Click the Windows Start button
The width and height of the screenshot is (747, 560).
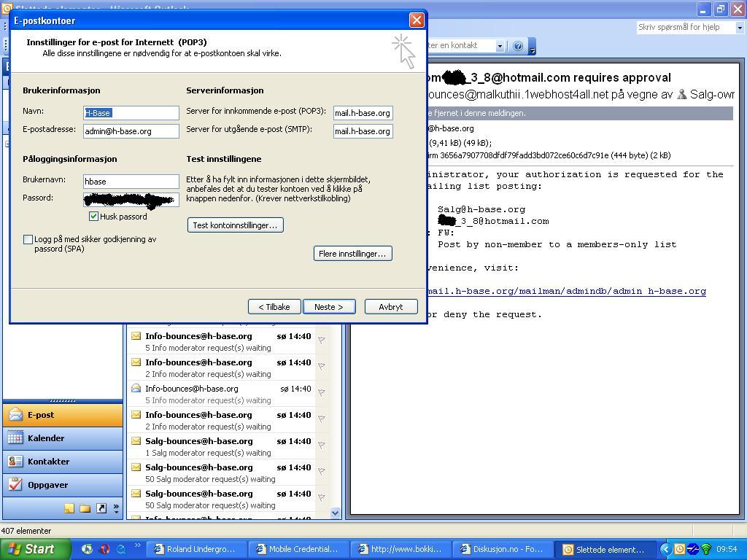pos(35,549)
